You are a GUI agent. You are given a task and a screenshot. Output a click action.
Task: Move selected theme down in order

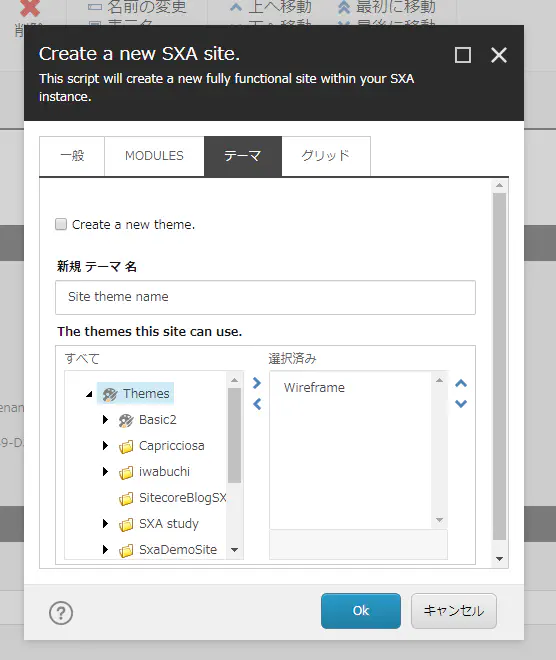[x=461, y=404]
